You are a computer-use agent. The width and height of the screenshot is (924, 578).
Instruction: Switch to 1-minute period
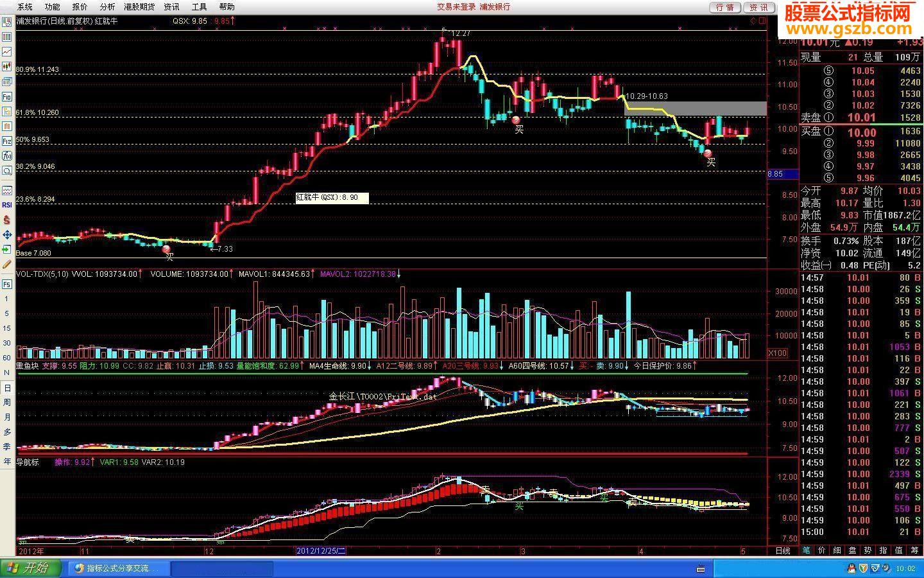(7, 299)
